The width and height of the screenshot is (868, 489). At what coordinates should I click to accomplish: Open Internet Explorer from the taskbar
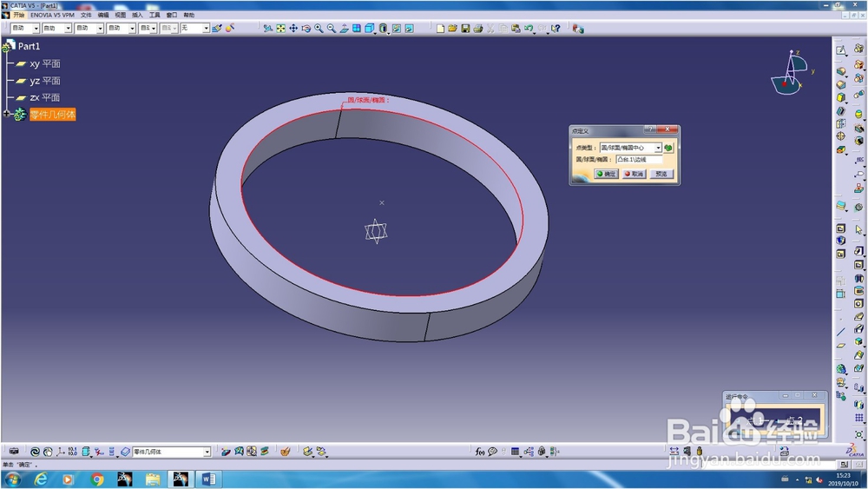(x=41, y=479)
